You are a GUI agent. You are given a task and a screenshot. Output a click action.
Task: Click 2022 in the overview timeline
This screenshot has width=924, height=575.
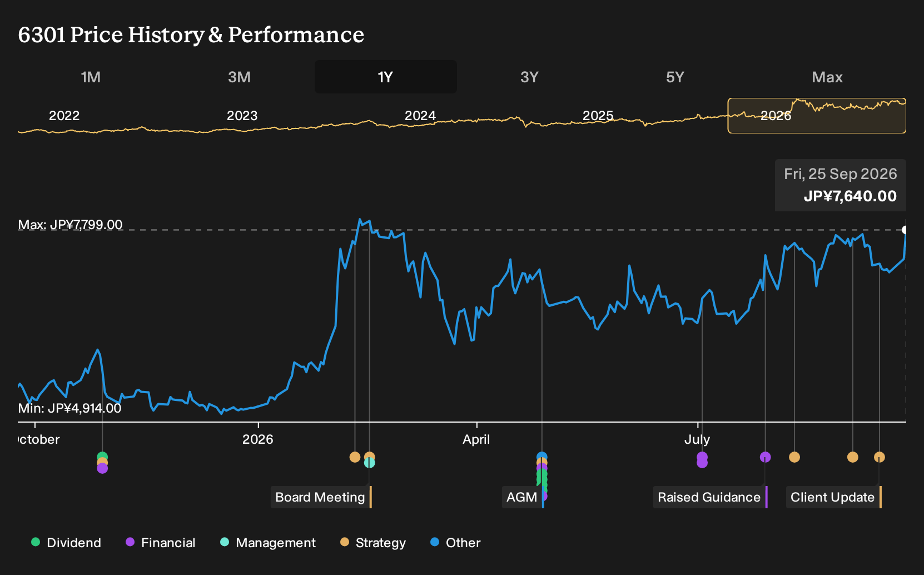(x=64, y=116)
